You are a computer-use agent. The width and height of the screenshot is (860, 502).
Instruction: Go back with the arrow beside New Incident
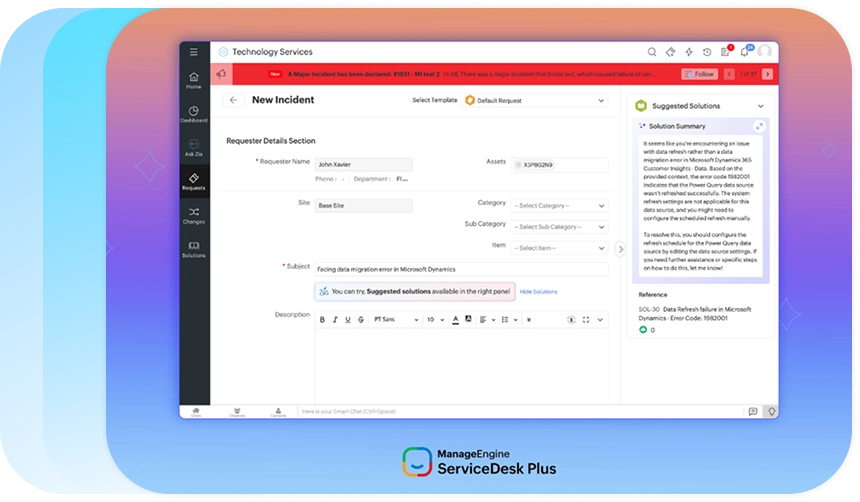tap(233, 100)
